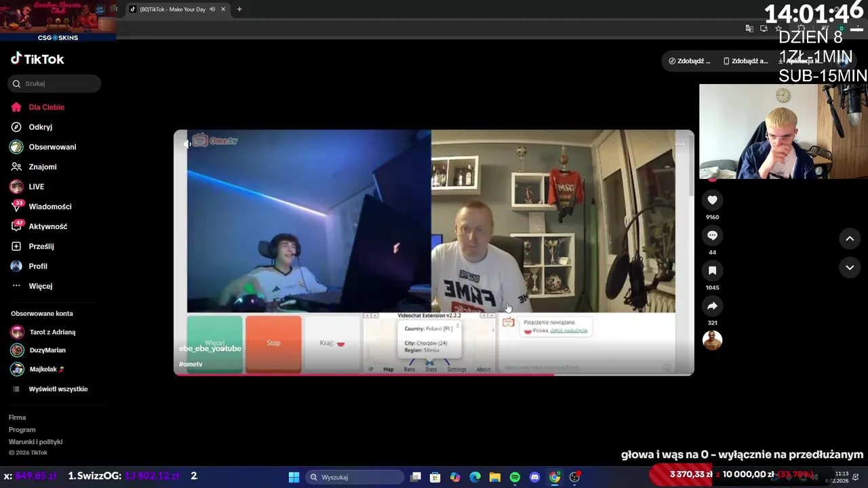Open the Program footer link
Image resolution: width=868 pixels, height=488 pixels.
pyautogui.click(x=22, y=430)
